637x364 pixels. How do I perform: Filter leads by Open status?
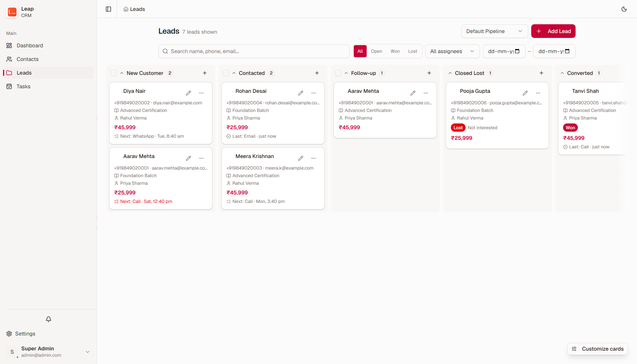pyautogui.click(x=376, y=51)
